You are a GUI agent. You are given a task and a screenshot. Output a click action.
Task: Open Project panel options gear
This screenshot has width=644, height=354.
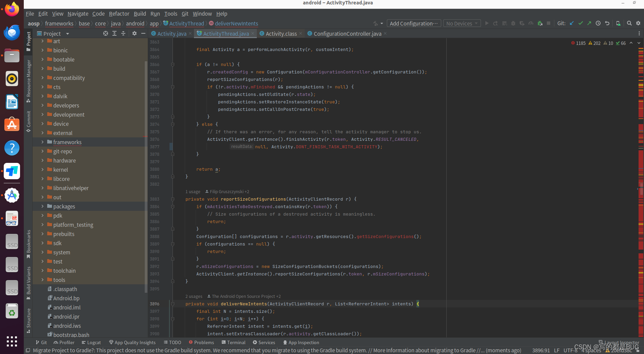tap(135, 33)
